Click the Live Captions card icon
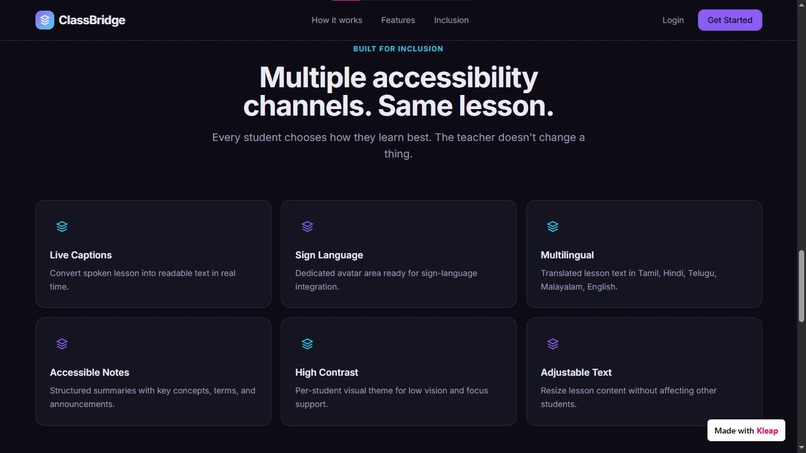The height and width of the screenshot is (453, 806). (x=62, y=226)
